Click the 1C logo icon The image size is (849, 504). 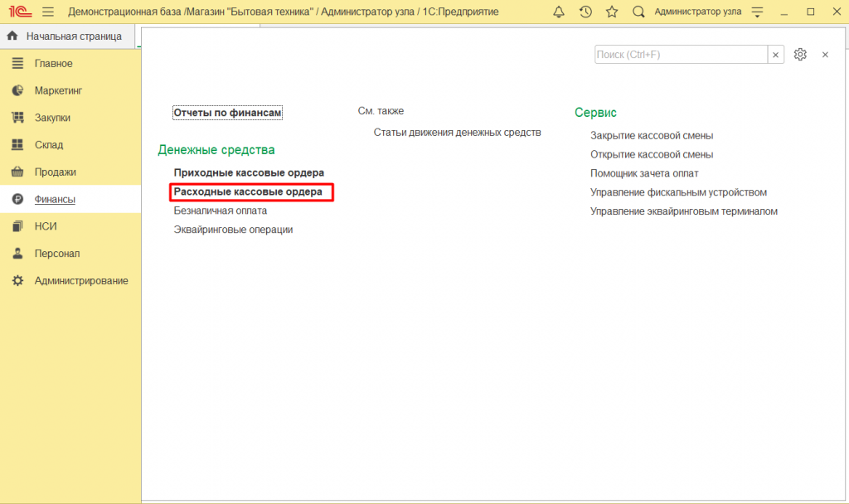click(20, 12)
